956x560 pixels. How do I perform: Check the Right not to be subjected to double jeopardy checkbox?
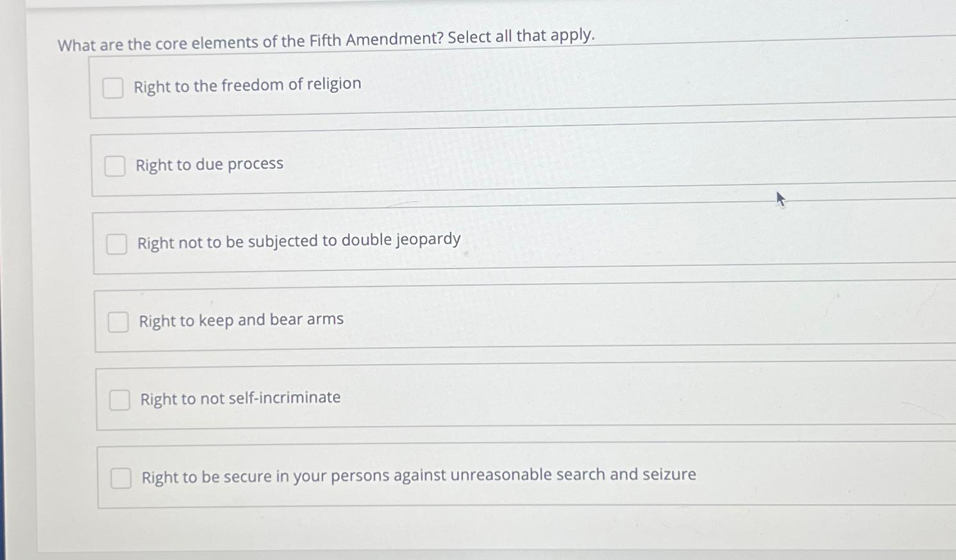coord(117,244)
